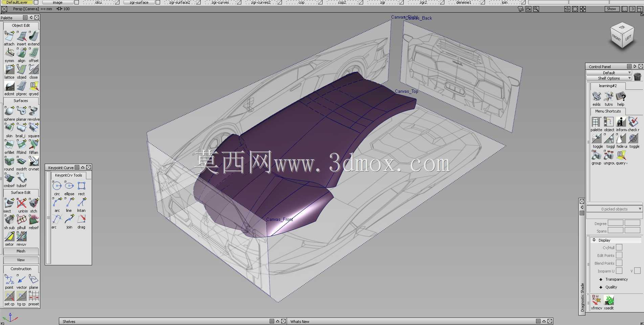Image resolution: width=644 pixels, height=325 pixels.
Task: Click the Degree input field
Action: coord(615,223)
